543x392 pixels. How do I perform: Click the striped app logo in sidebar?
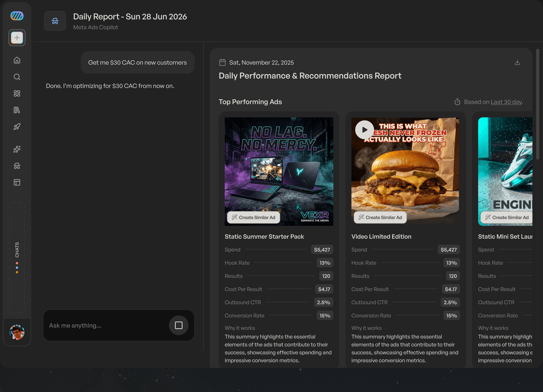tap(17, 16)
